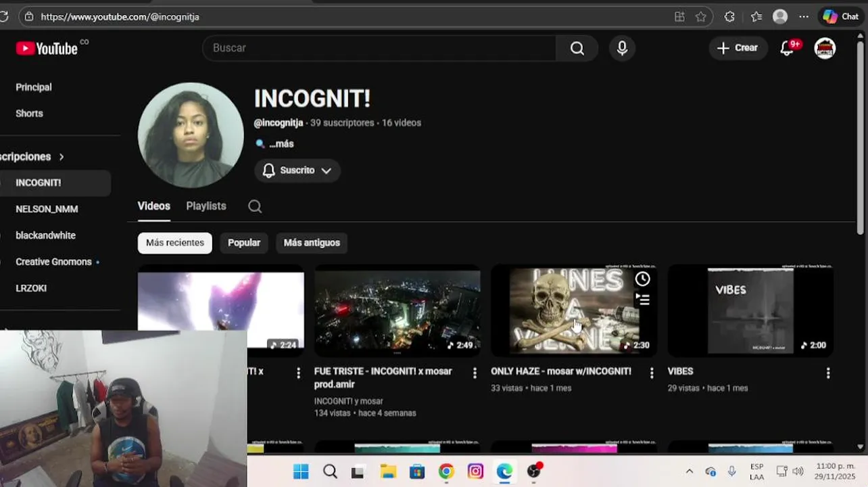This screenshot has width=868, height=487.
Task: Open taskbar Search
Action: click(x=330, y=471)
